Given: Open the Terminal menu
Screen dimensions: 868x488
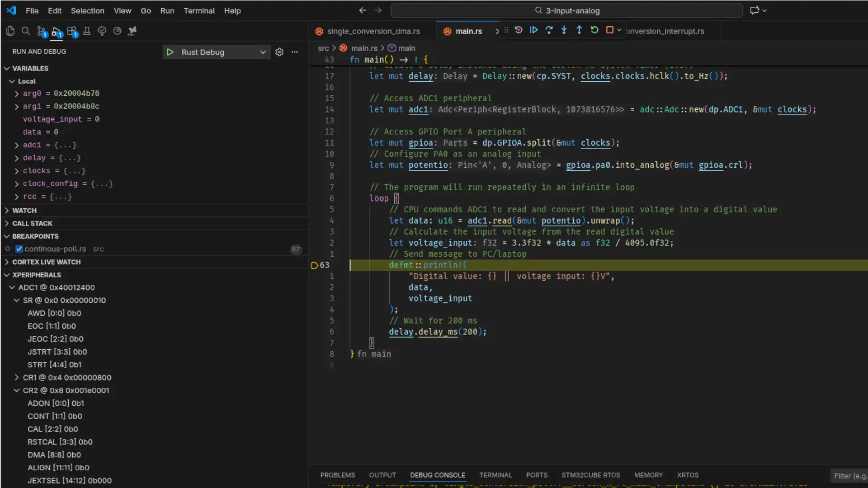Looking at the screenshot, I should point(199,10).
